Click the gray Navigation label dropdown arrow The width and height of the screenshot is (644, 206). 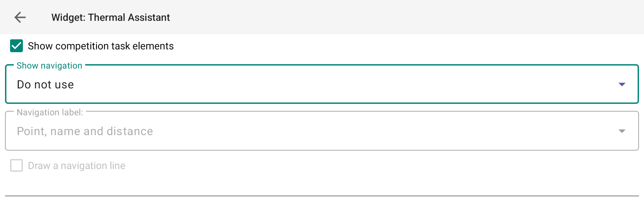pos(622,131)
